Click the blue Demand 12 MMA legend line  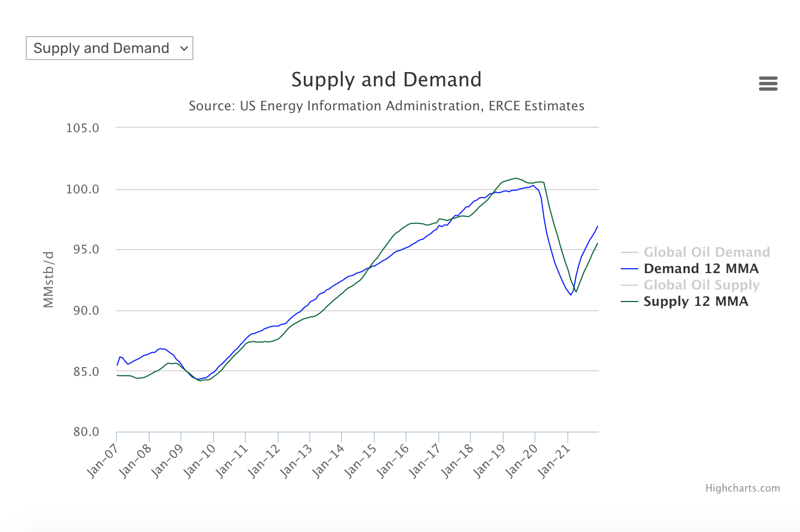[630, 269]
